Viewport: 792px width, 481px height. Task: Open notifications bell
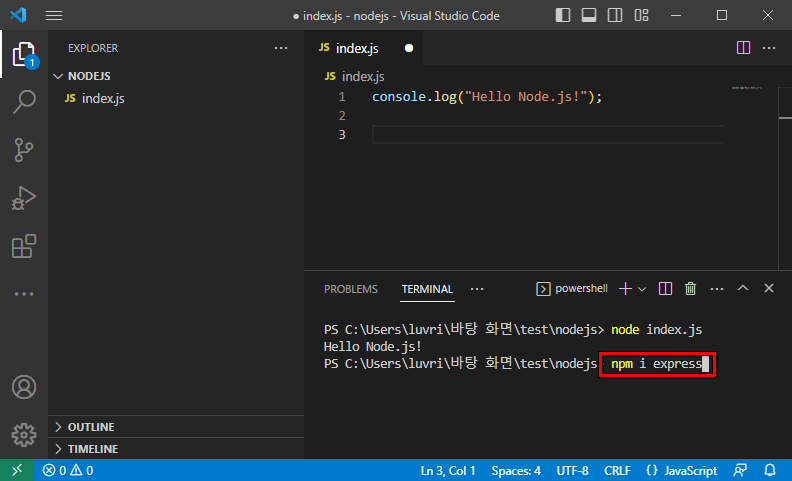pos(770,470)
